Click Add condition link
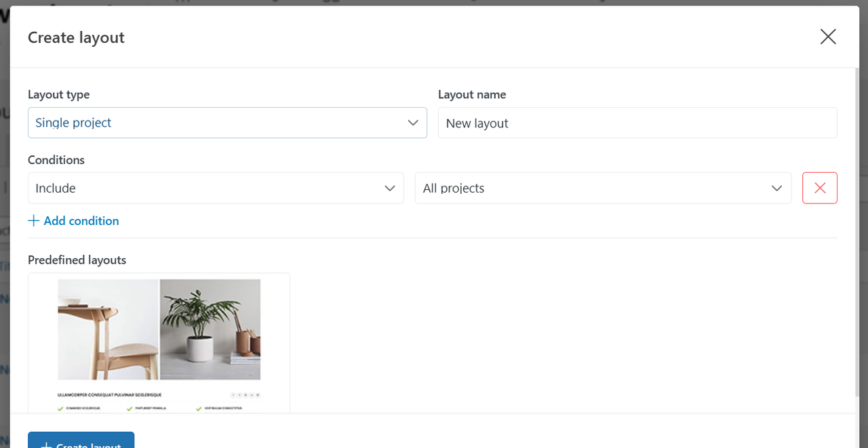Screen dimensions: 868x448 click(x=73, y=221)
